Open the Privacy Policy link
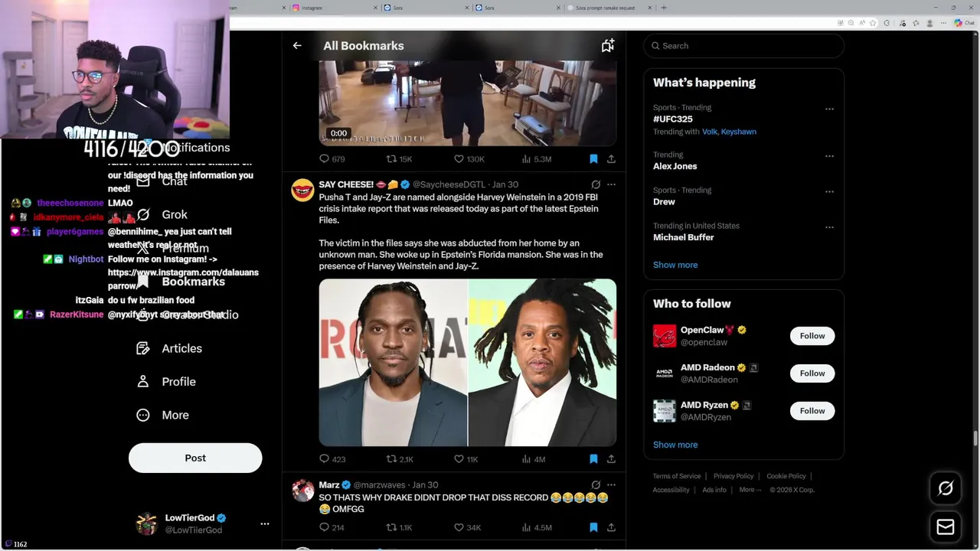The image size is (980, 551). (x=733, y=476)
